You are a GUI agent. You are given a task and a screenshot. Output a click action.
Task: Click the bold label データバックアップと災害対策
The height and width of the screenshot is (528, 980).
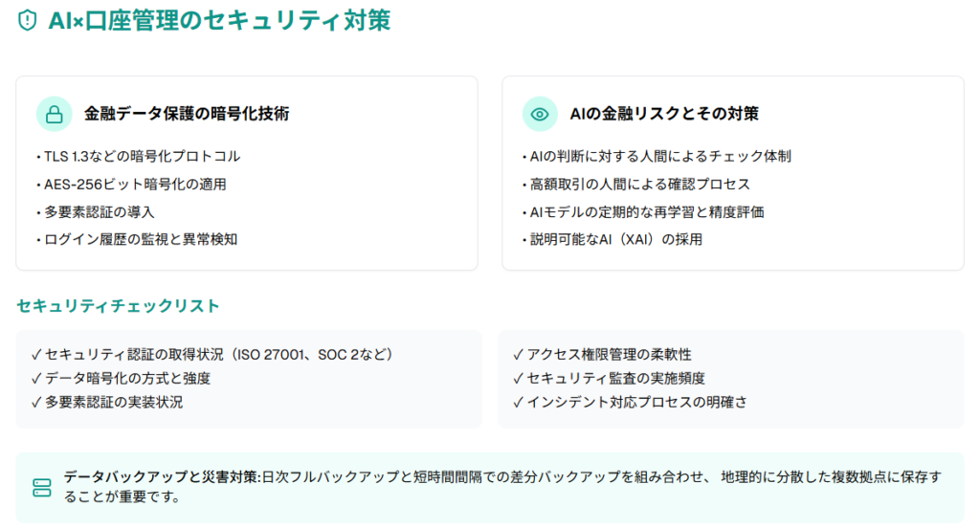coord(162,476)
